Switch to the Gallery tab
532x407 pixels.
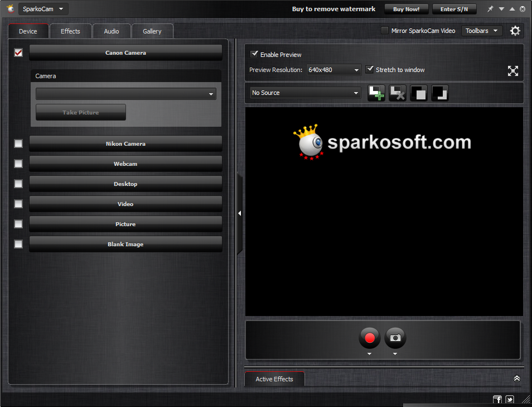(x=152, y=31)
